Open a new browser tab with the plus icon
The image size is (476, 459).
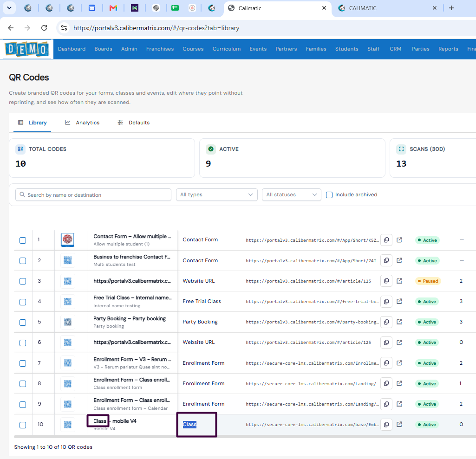click(451, 8)
